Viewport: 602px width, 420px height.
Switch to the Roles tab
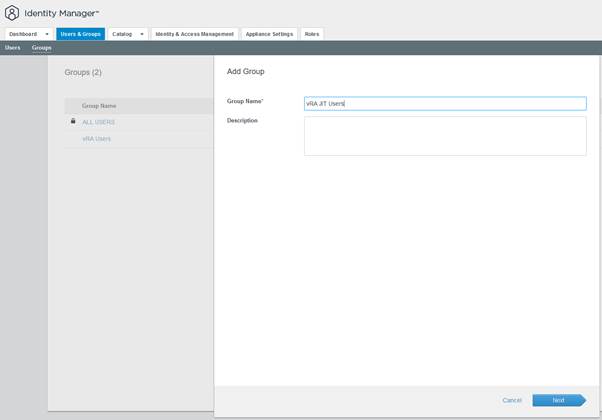(312, 34)
